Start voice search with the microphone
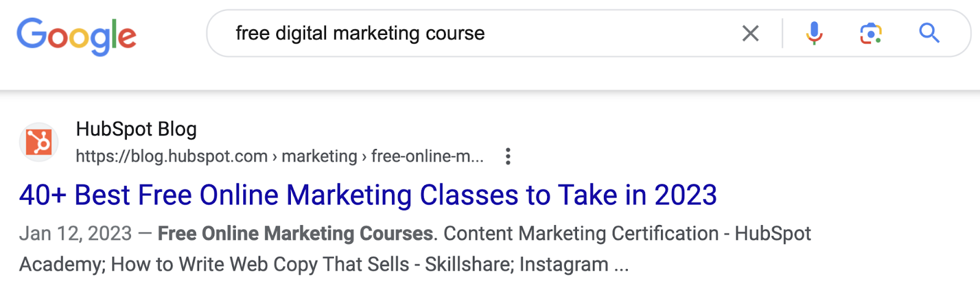Screen dimensions: 980x301 814,33
